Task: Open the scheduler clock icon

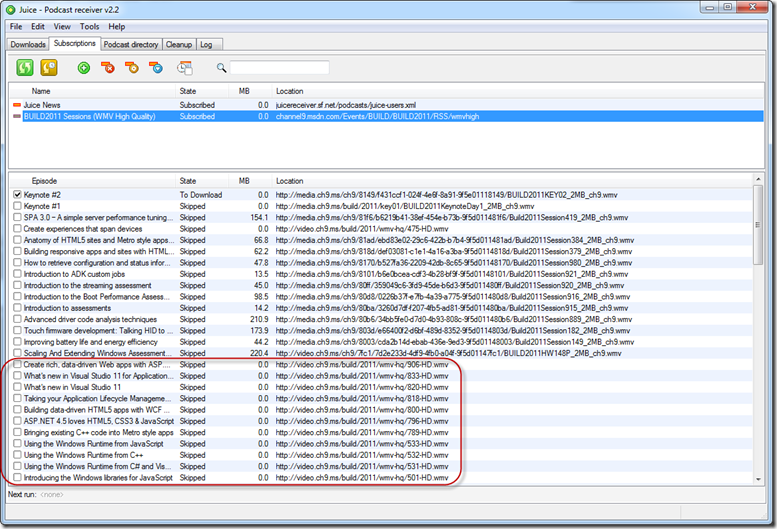Action: point(185,68)
